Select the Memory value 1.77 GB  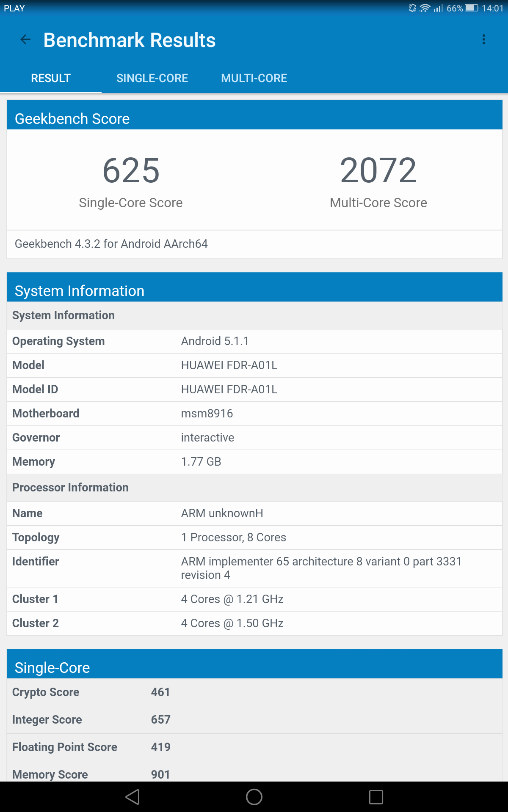201,462
